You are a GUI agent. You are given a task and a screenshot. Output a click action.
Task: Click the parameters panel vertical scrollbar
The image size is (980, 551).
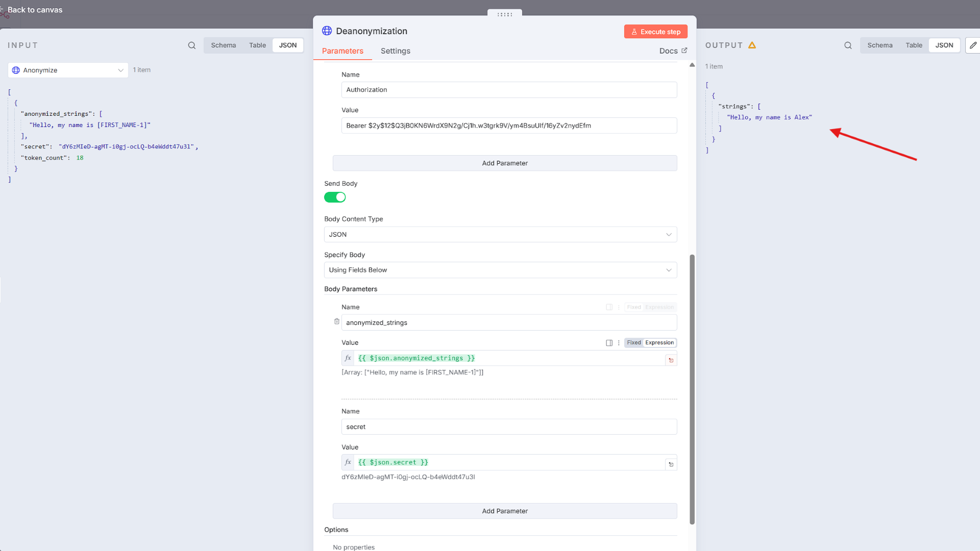(692, 388)
